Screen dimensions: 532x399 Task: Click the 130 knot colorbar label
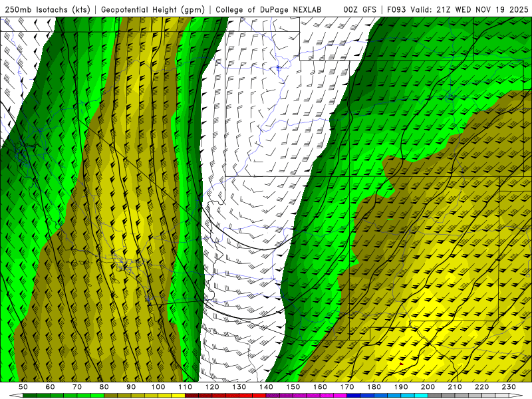(239, 387)
